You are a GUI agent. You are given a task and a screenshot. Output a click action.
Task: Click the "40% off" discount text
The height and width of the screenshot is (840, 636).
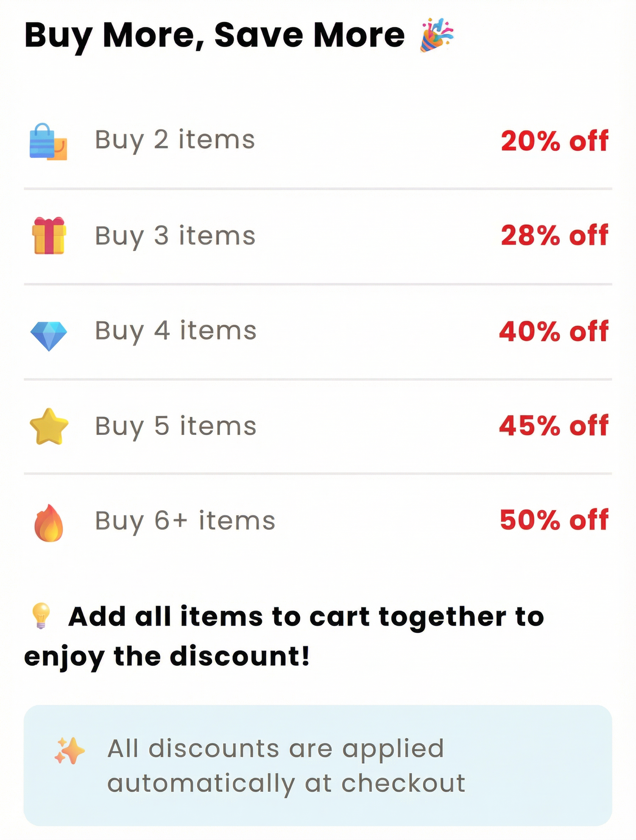(554, 331)
